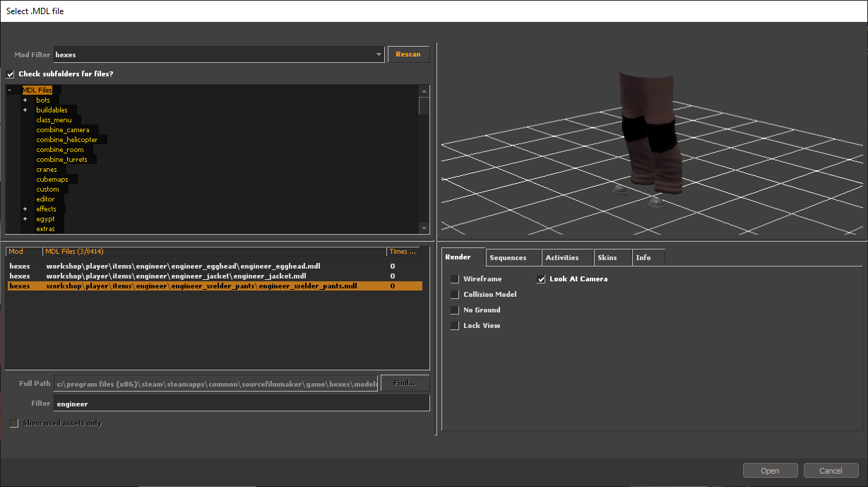This screenshot has height=487, width=868.
Task: Expand the egypt folder
Action: (25, 219)
